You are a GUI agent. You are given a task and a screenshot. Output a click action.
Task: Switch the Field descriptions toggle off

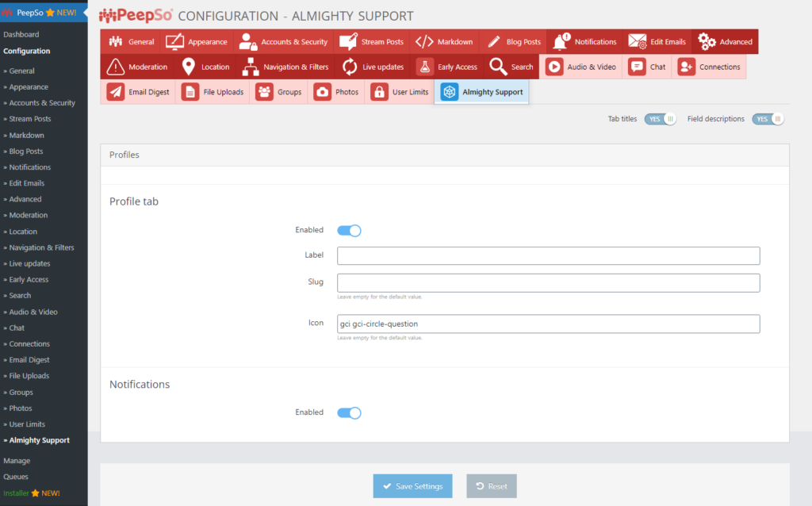point(767,118)
